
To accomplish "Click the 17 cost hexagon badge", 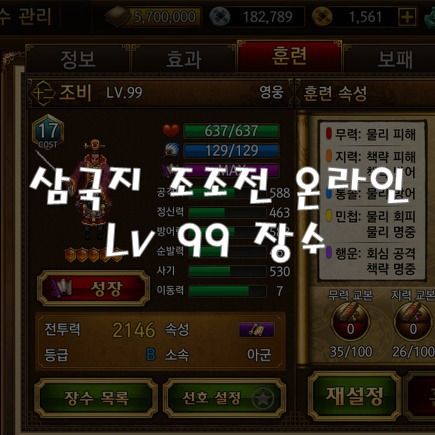I will [x=48, y=133].
